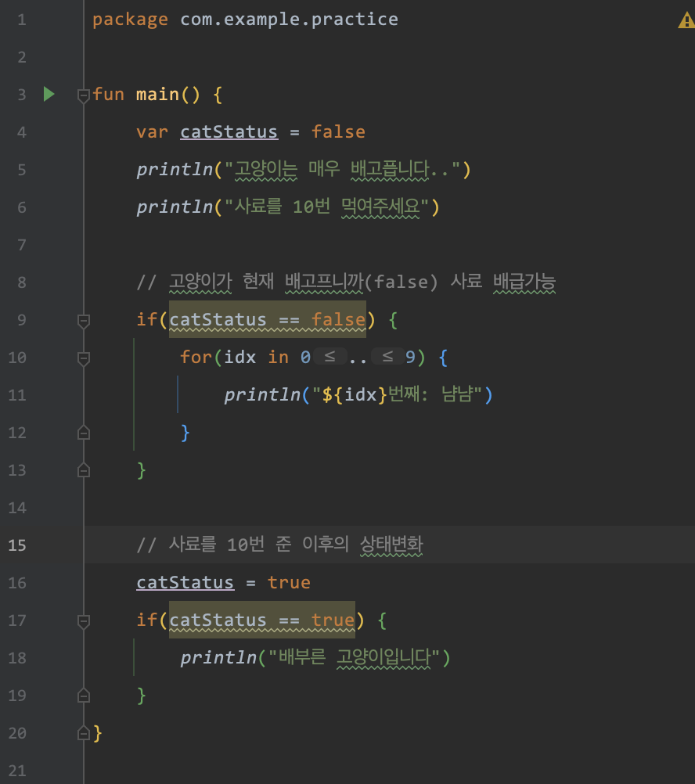The image size is (695, 784).
Task: Collapse the if block fold marker on line 17
Action: pos(84,621)
